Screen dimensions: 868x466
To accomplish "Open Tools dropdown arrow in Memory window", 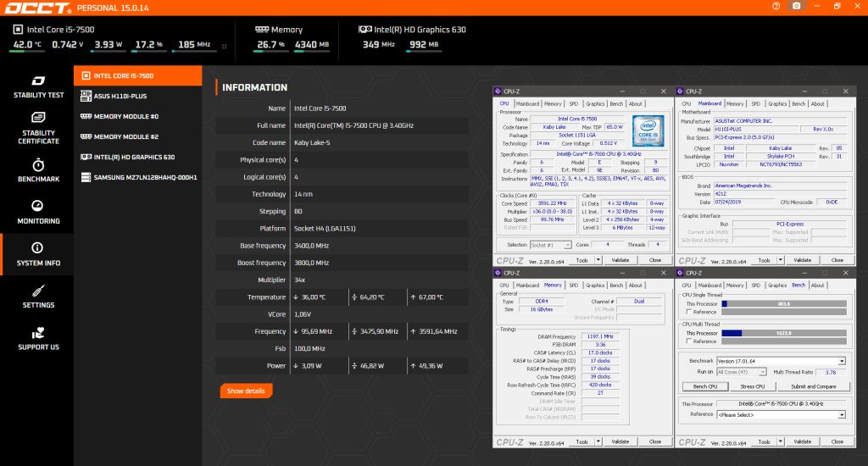I will coord(598,441).
